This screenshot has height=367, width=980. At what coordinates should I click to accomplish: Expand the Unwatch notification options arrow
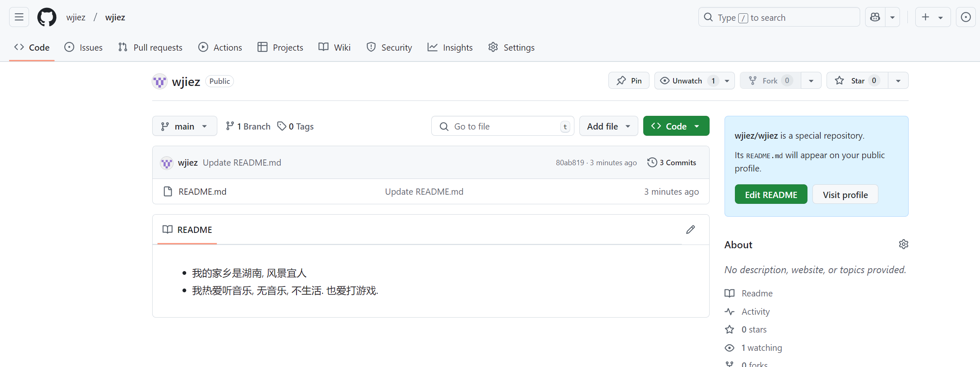(727, 81)
